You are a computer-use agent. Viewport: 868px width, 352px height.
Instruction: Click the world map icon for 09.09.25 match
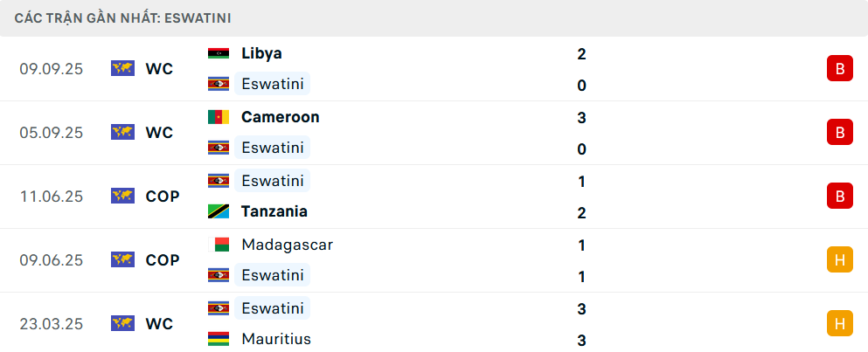coord(122,68)
